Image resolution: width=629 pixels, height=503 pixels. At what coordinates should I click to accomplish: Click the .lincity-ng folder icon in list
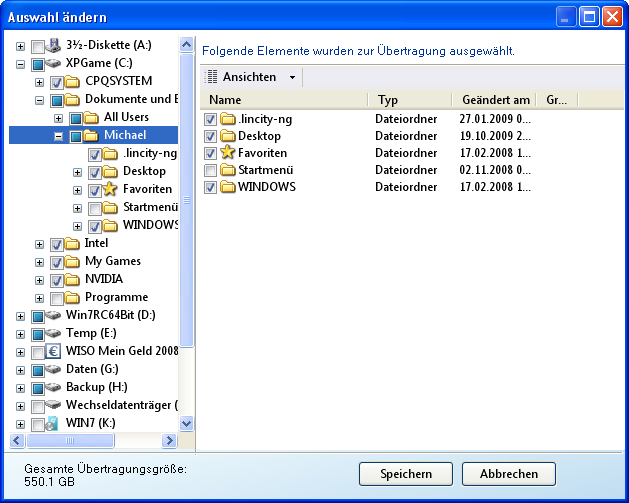pos(228,119)
